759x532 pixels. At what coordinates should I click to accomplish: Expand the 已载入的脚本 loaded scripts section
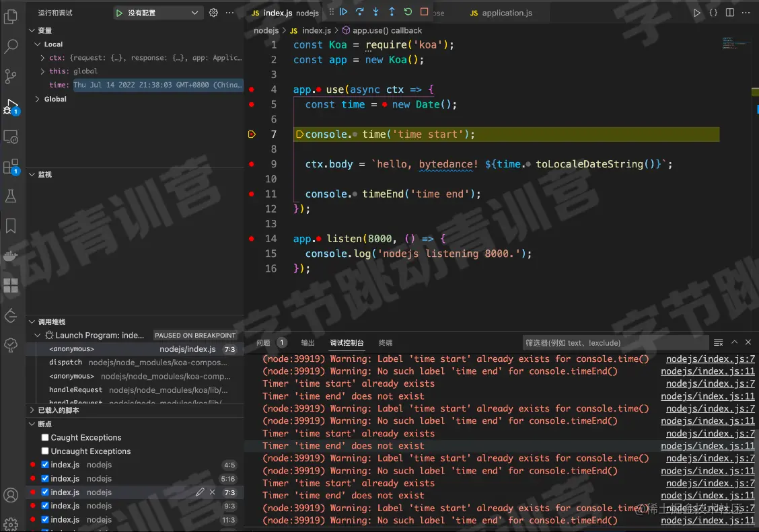click(x=32, y=410)
